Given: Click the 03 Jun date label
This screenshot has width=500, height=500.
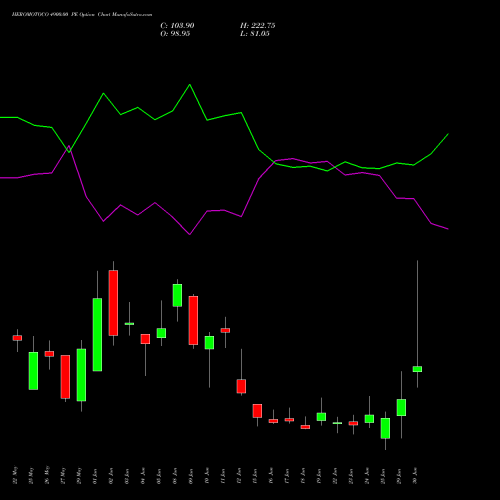Looking at the screenshot, I should tap(128, 476).
